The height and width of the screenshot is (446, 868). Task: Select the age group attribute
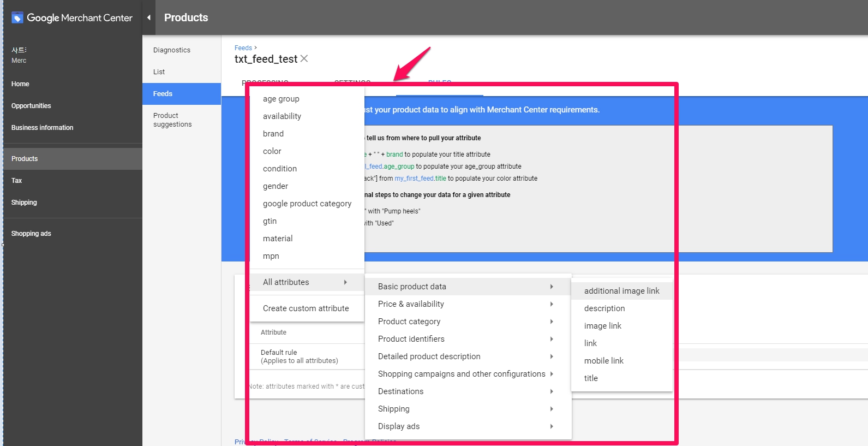click(x=281, y=99)
